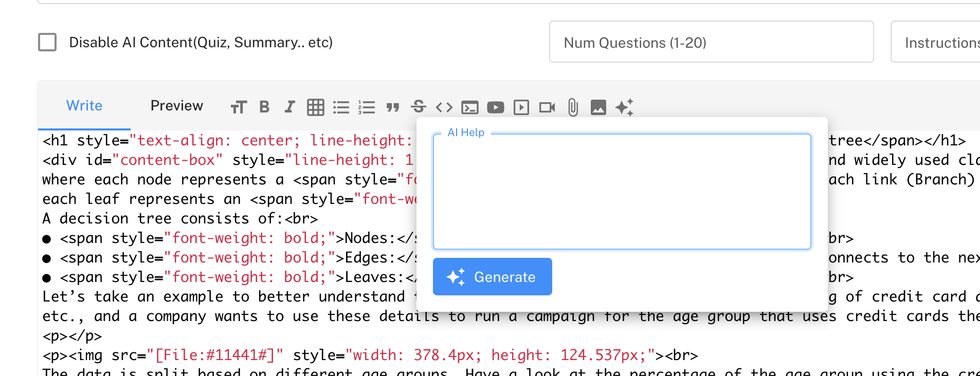Insert a bulleted list
The height and width of the screenshot is (376, 980).
coord(341,107)
